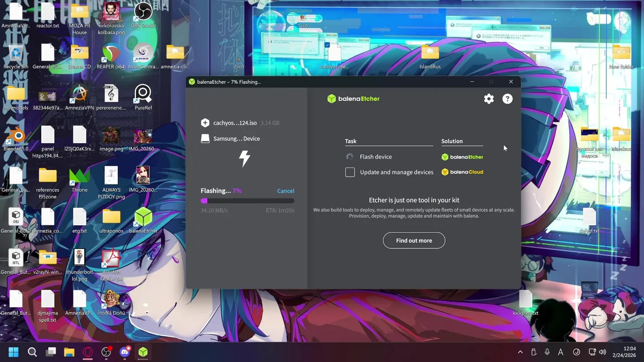Open File Explorer from taskbar

coord(69,352)
